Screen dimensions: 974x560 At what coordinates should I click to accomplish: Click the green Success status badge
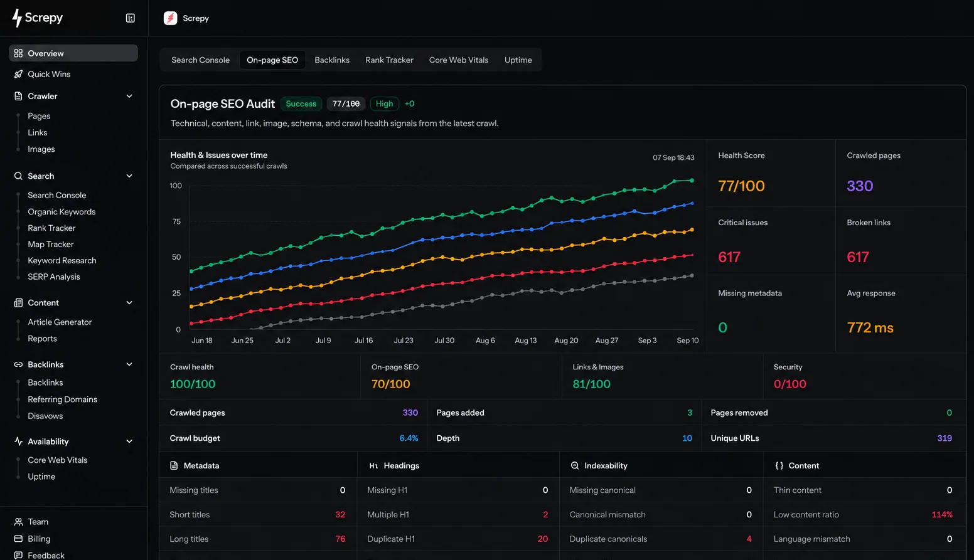pos(301,104)
